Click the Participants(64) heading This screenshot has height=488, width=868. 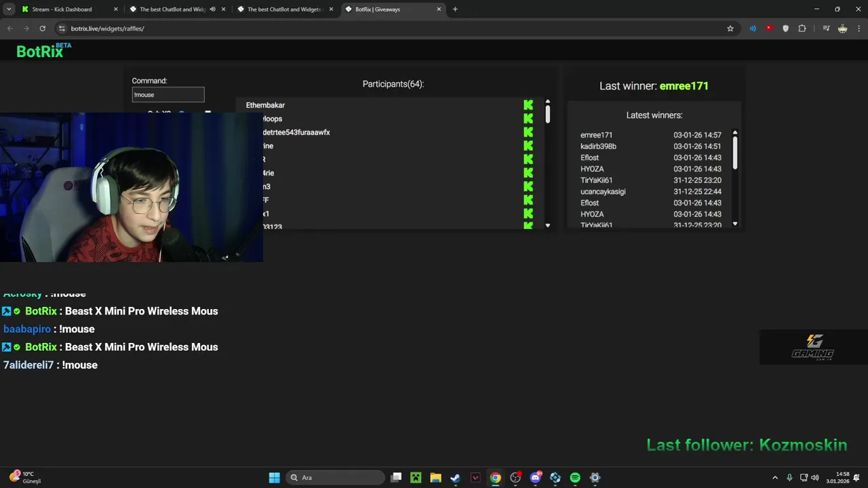[x=393, y=84]
